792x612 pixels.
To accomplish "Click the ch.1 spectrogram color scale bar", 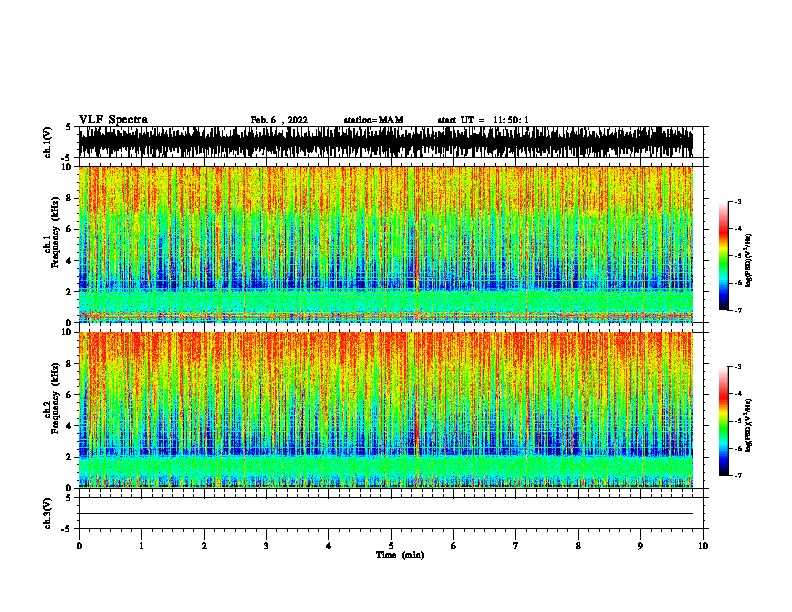I will (x=724, y=256).
